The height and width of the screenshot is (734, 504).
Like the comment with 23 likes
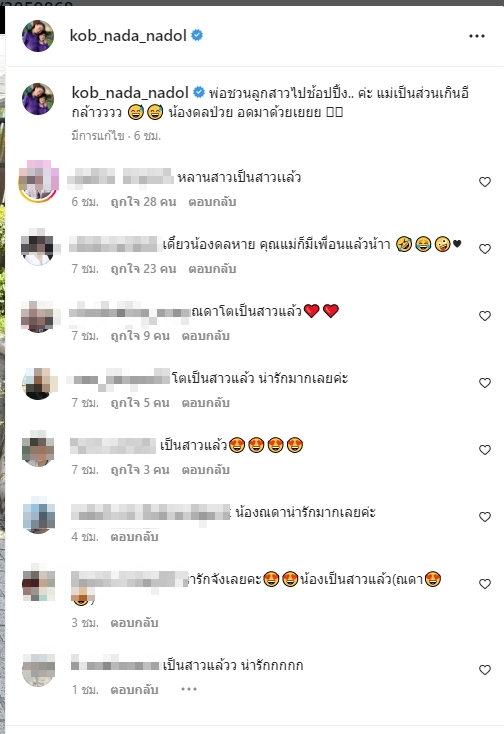click(x=485, y=249)
